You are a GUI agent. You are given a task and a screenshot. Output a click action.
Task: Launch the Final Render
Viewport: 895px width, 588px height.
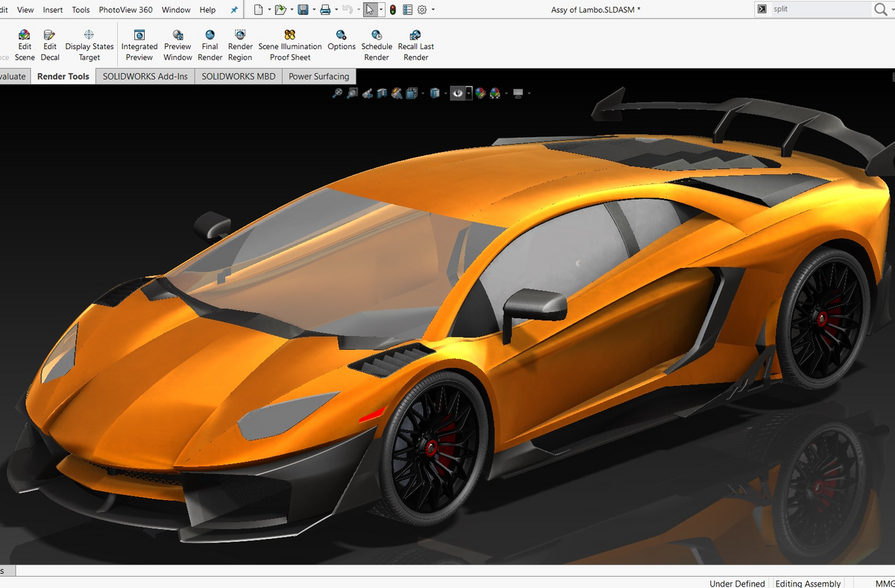pyautogui.click(x=210, y=45)
